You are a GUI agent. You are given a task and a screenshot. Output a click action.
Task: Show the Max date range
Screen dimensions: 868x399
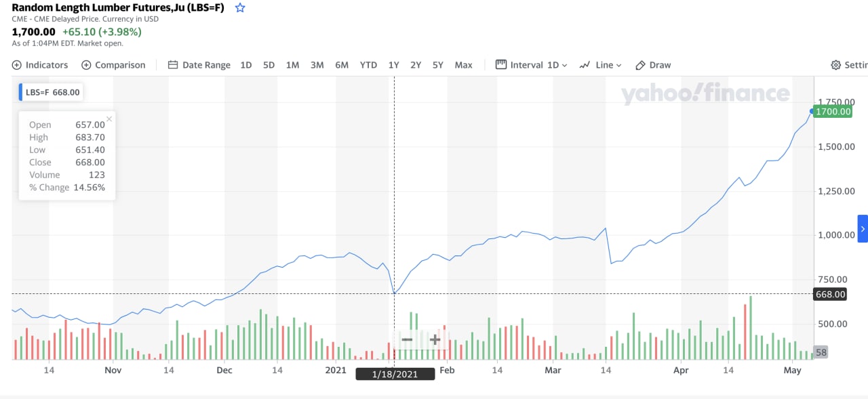[463, 65]
